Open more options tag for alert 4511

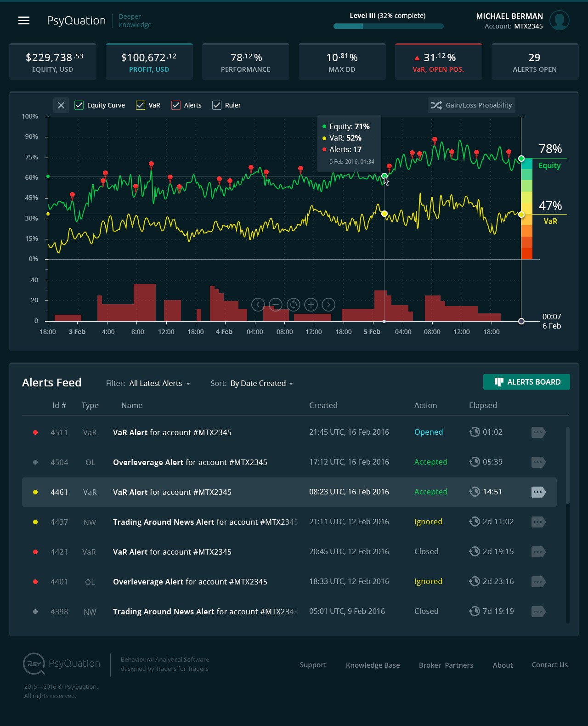tap(538, 432)
